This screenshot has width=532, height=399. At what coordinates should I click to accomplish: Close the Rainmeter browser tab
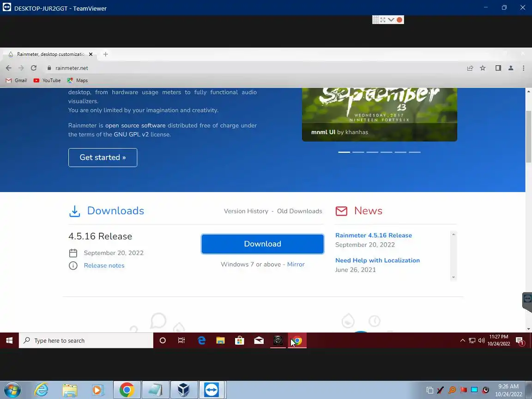[91, 54]
